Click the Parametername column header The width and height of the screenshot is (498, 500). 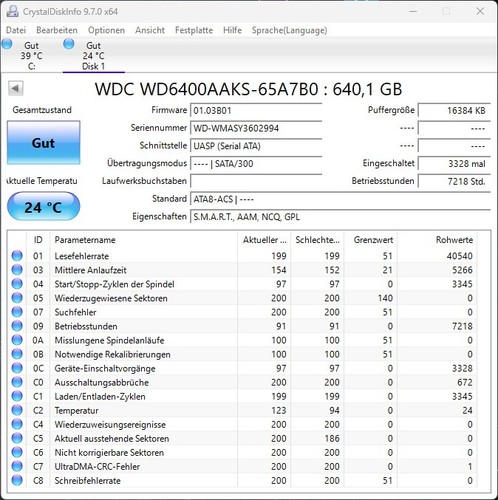[143, 240]
